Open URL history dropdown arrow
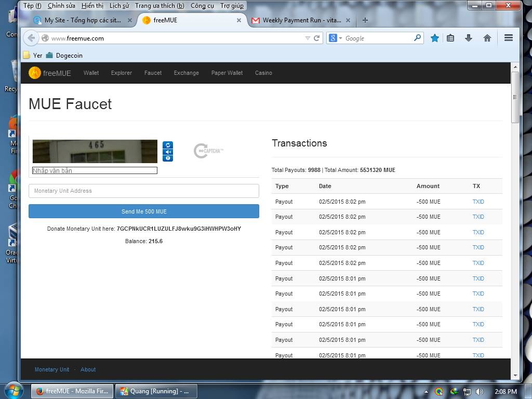Screen dimensions: 532x399 (308, 38)
